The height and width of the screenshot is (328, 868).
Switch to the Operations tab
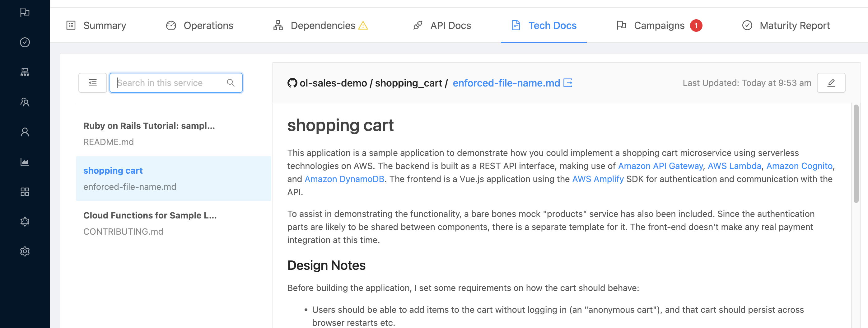[x=199, y=25]
